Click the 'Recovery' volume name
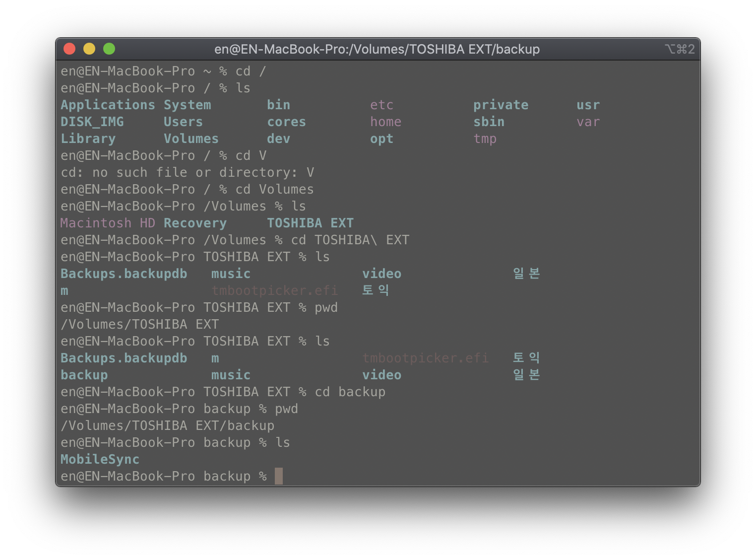Screen dimensions: 756x560 (x=195, y=223)
